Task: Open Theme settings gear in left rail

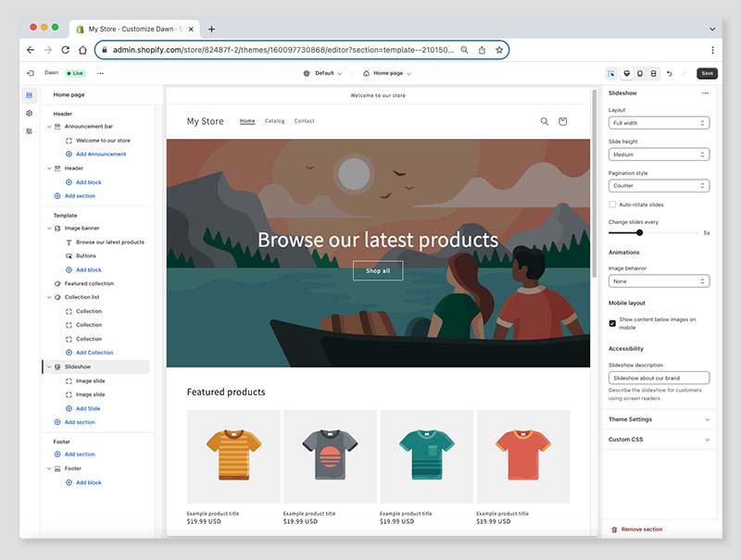Action: (x=30, y=113)
